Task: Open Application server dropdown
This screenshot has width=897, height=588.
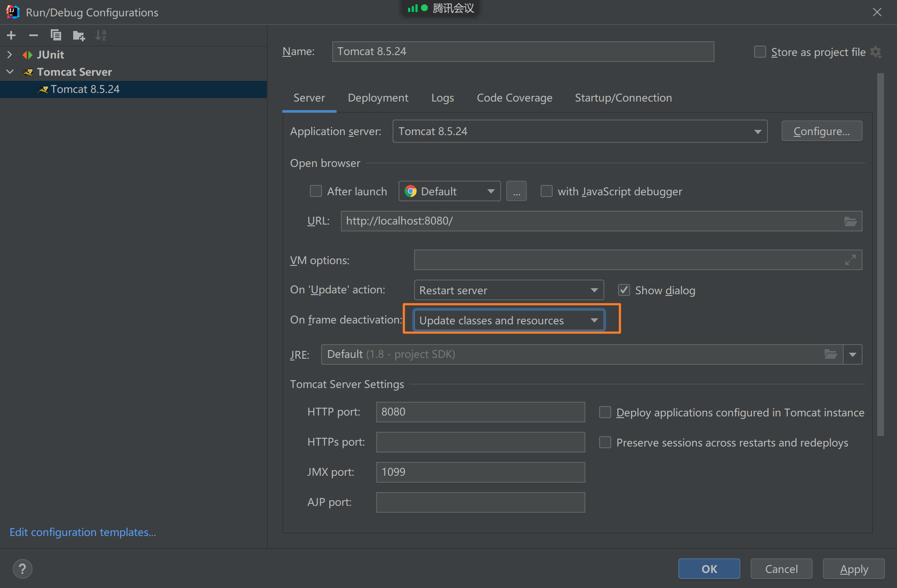Action: 580,131
